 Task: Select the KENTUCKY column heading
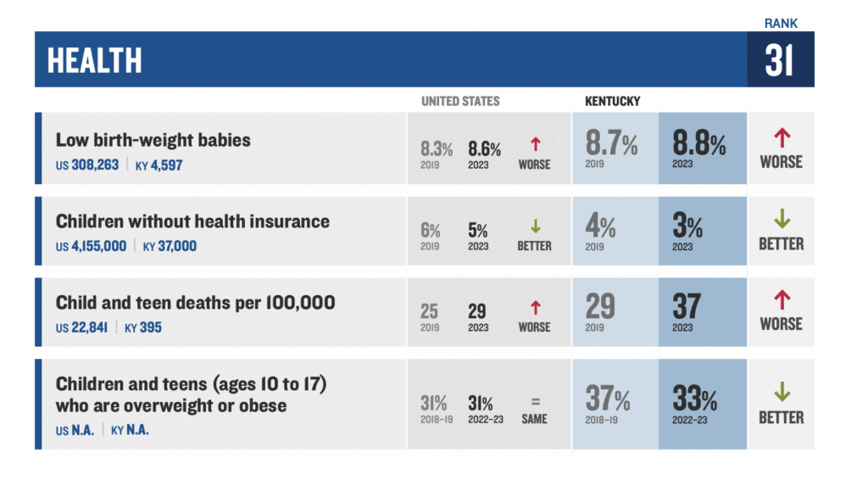coord(612,101)
